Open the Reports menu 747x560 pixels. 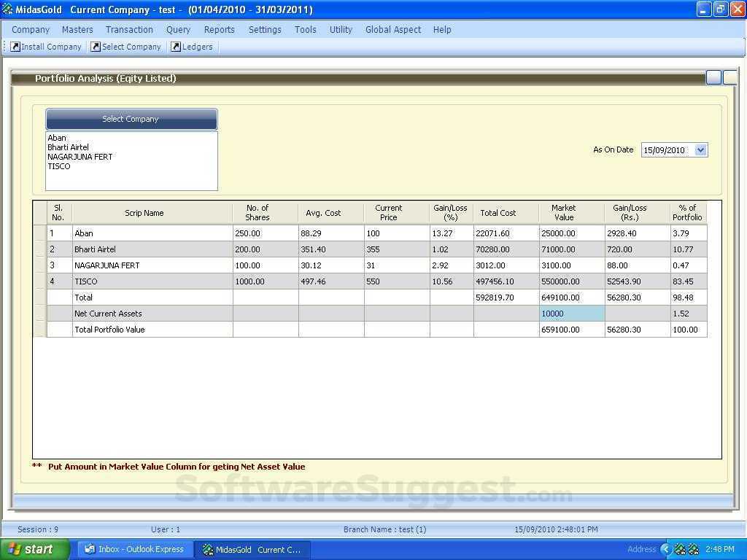(x=219, y=29)
